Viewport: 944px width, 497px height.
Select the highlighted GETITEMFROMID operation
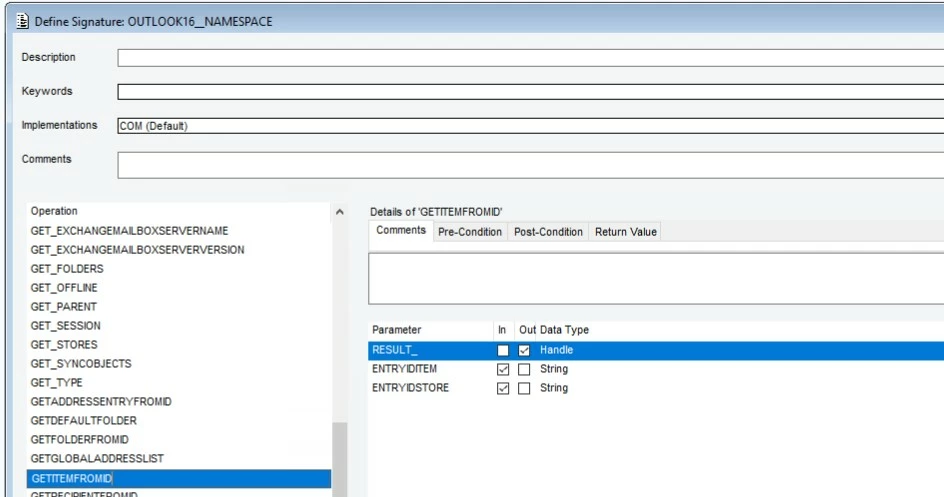(179, 478)
